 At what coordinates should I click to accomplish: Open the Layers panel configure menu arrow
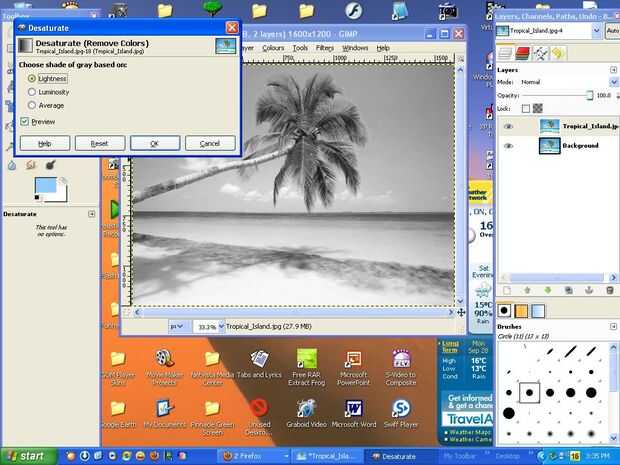613,70
